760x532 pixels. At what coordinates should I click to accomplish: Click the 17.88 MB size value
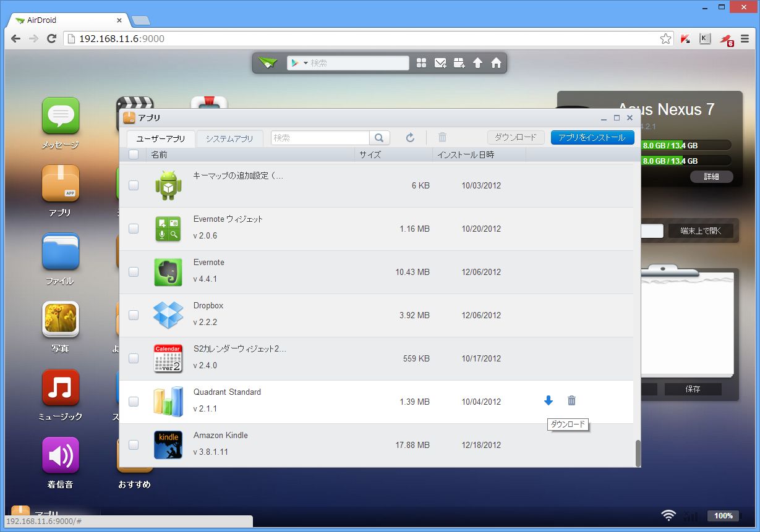point(412,445)
